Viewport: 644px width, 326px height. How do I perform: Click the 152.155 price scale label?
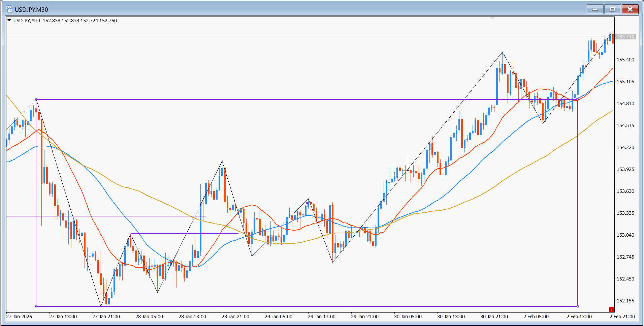625,301
